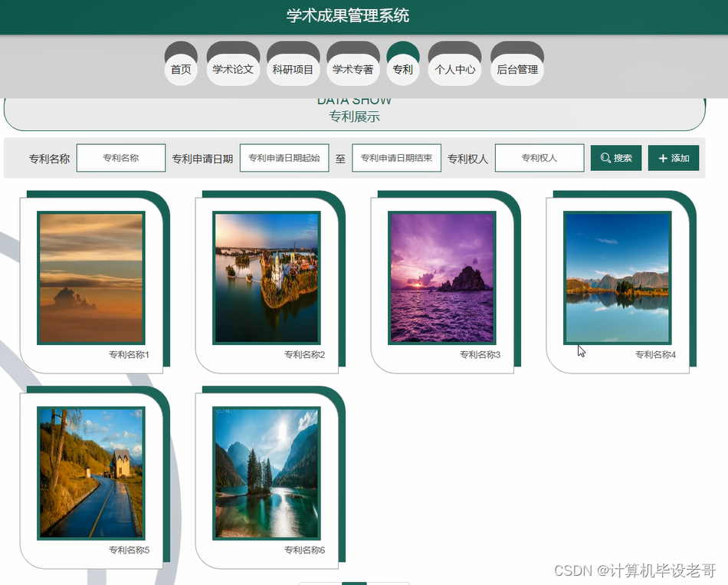728x585 pixels.
Task: Click the 专利名称6 caption text
Action: pyautogui.click(x=304, y=550)
